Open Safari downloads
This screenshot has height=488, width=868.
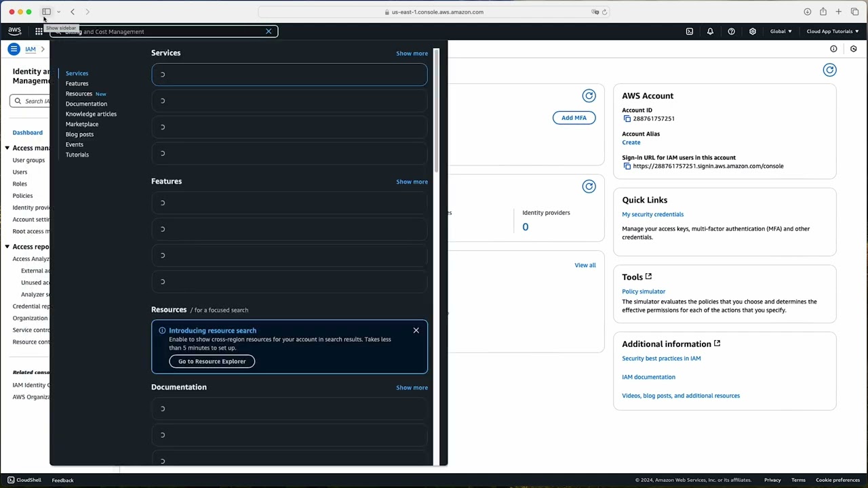click(807, 12)
